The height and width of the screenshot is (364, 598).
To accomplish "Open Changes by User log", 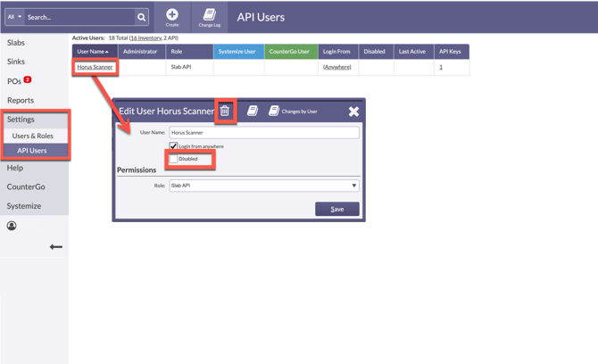I will tap(293, 112).
